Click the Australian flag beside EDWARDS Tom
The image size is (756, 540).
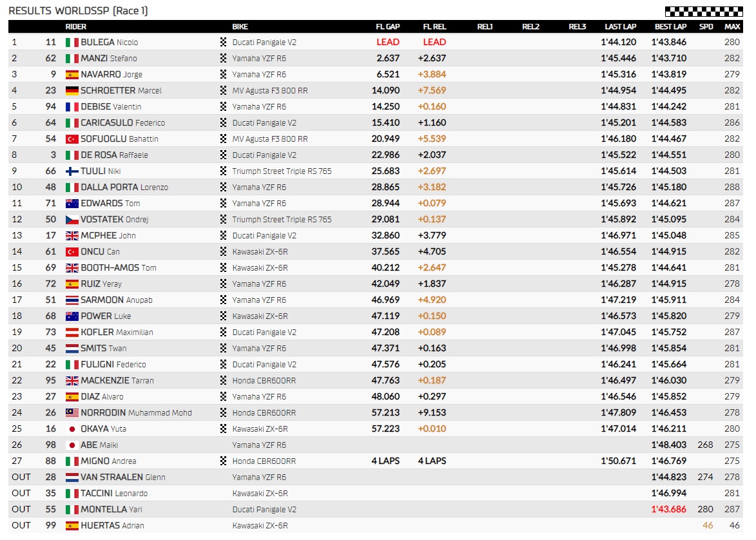point(72,204)
